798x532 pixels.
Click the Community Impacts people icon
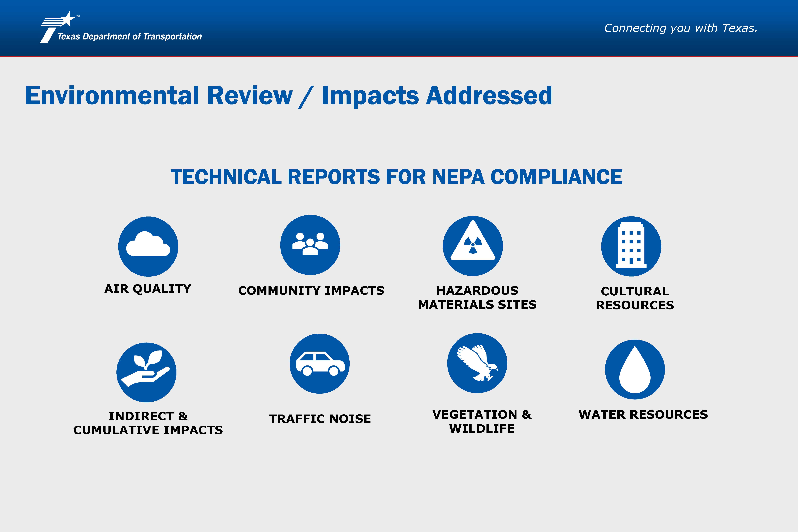point(310,245)
